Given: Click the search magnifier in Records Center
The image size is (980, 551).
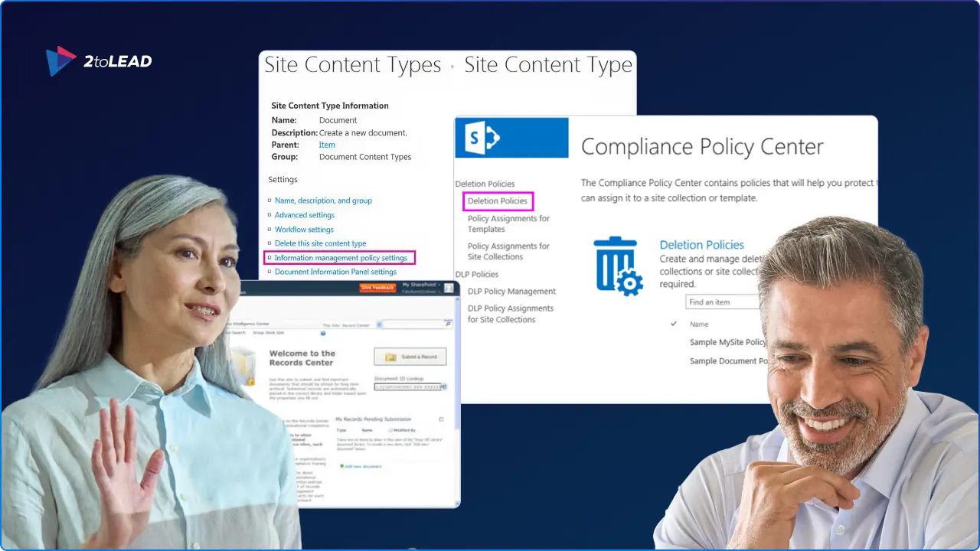Looking at the screenshot, I should pos(448,324).
